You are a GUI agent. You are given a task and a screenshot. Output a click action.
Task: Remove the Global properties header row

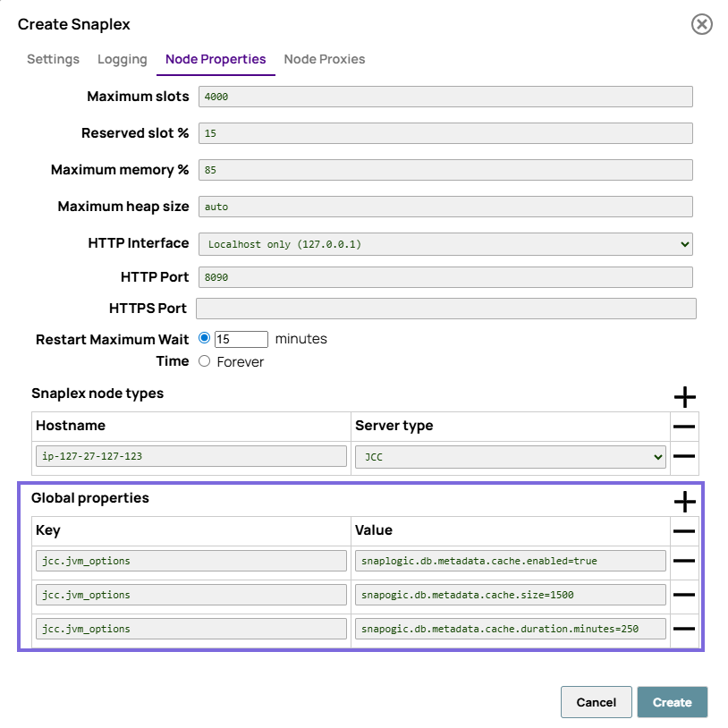(x=684, y=530)
